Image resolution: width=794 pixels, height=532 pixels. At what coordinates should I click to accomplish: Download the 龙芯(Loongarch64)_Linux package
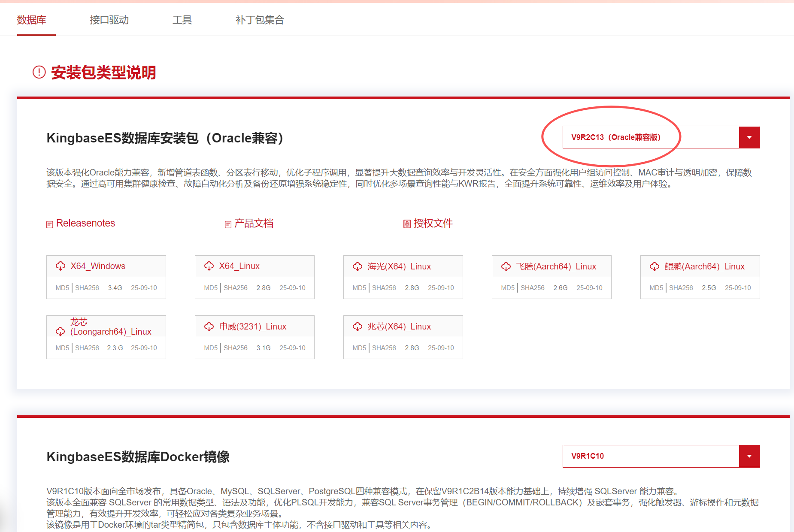pyautogui.click(x=111, y=326)
